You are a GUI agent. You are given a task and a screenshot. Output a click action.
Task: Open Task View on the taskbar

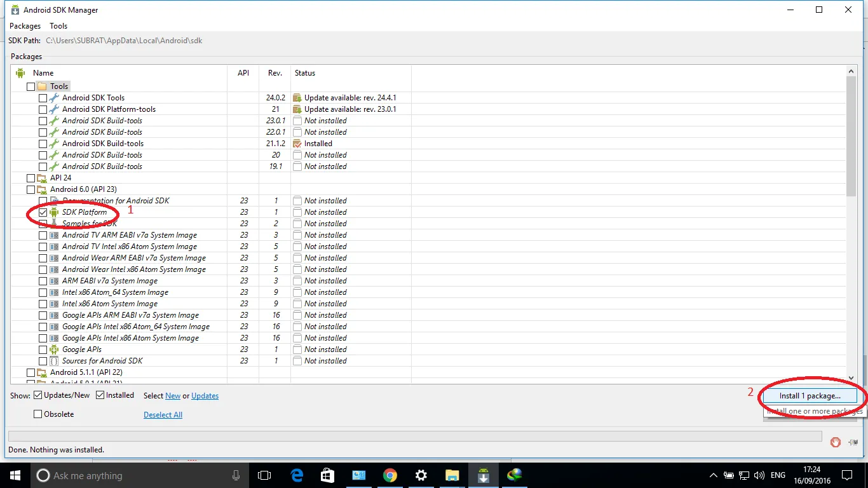264,475
